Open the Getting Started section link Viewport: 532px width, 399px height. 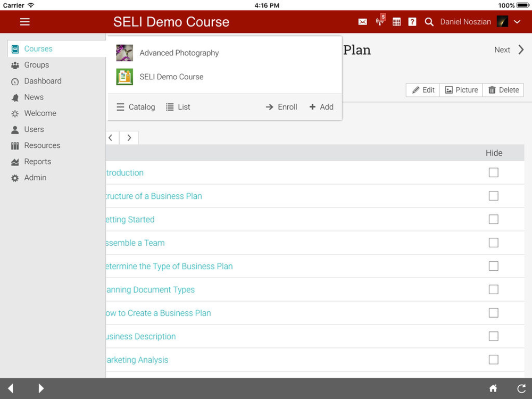click(130, 220)
